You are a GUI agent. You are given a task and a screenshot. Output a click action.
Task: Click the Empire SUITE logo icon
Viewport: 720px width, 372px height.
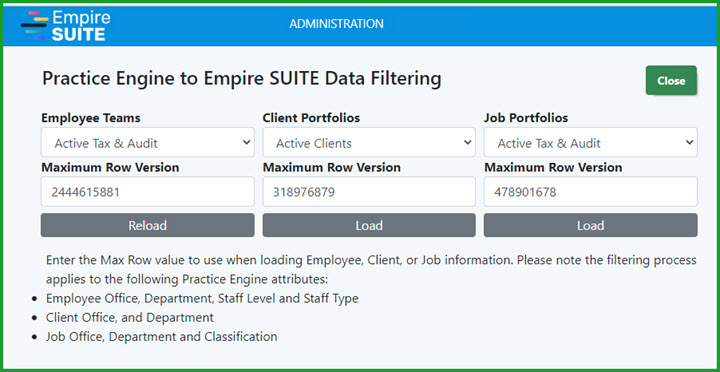pyautogui.click(x=34, y=25)
